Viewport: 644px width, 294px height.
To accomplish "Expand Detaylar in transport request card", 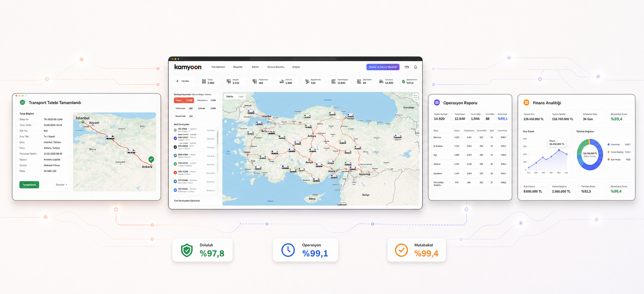I will pyautogui.click(x=61, y=185).
